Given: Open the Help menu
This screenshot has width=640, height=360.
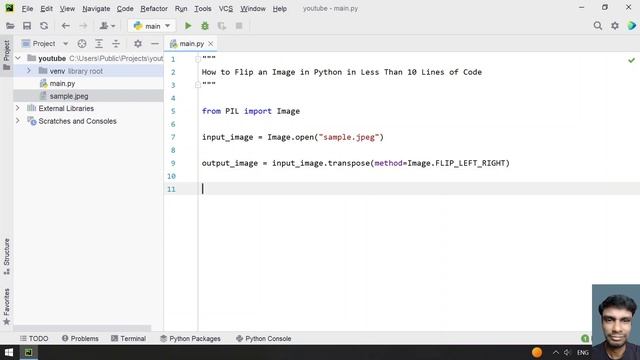Looking at the screenshot, I should (280, 9).
